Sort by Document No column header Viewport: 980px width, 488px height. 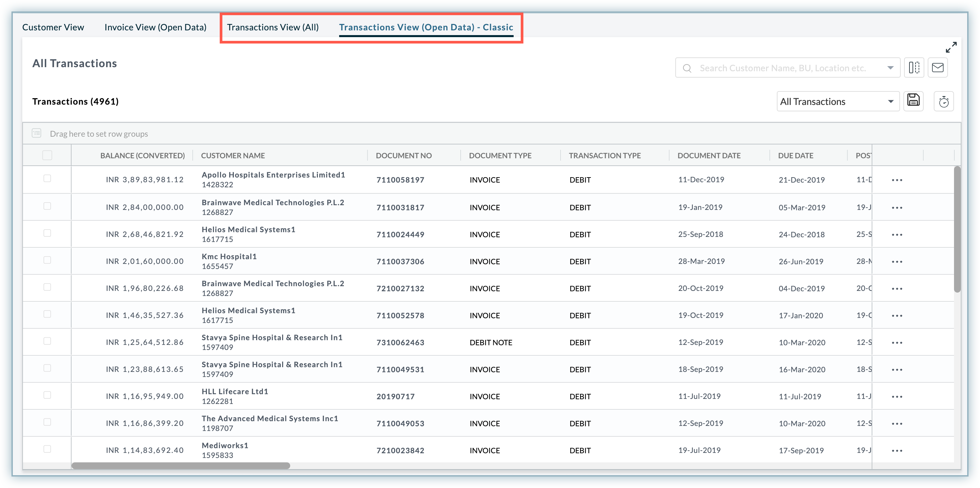click(x=404, y=156)
